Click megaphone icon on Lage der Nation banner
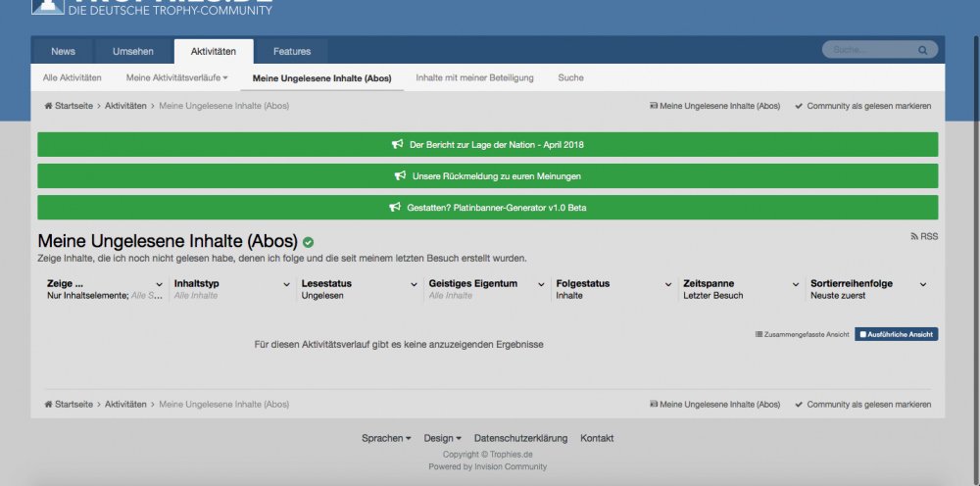This screenshot has width=980, height=486. click(398, 145)
